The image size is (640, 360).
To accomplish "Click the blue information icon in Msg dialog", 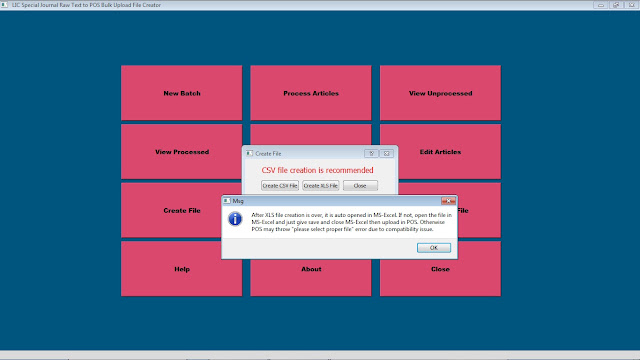I will coord(235,219).
